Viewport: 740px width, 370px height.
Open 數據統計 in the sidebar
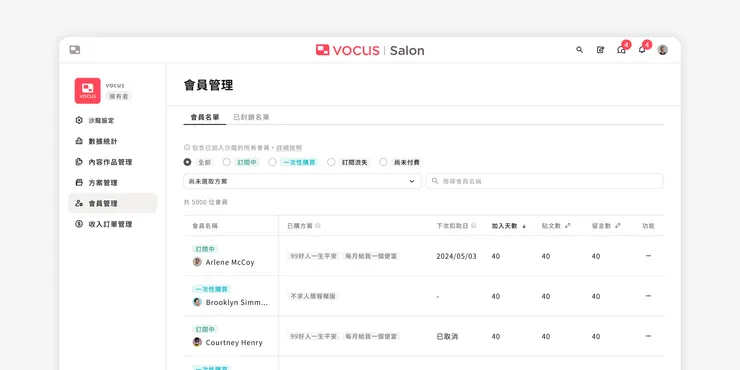pyautogui.click(x=112, y=141)
